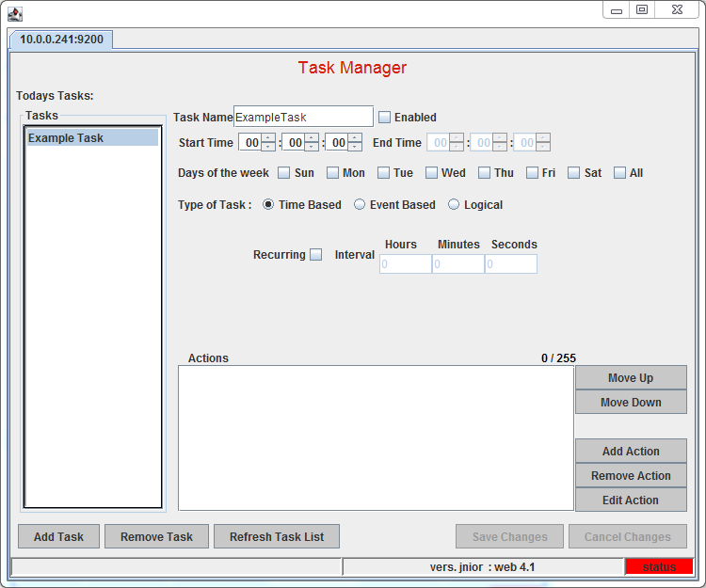Select Event Based task type
The height and width of the screenshot is (588, 706).
click(360, 205)
